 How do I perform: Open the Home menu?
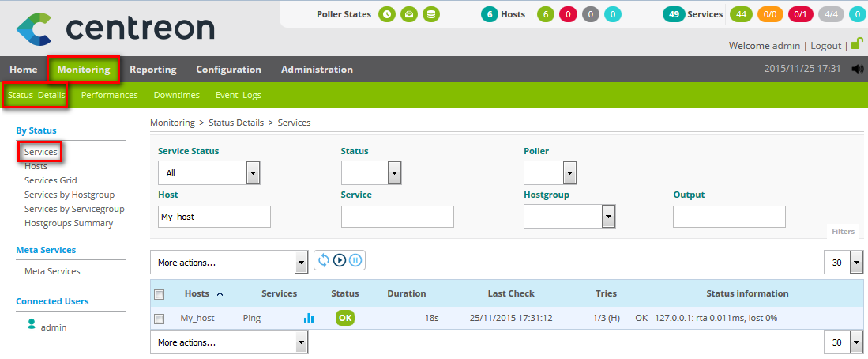24,70
